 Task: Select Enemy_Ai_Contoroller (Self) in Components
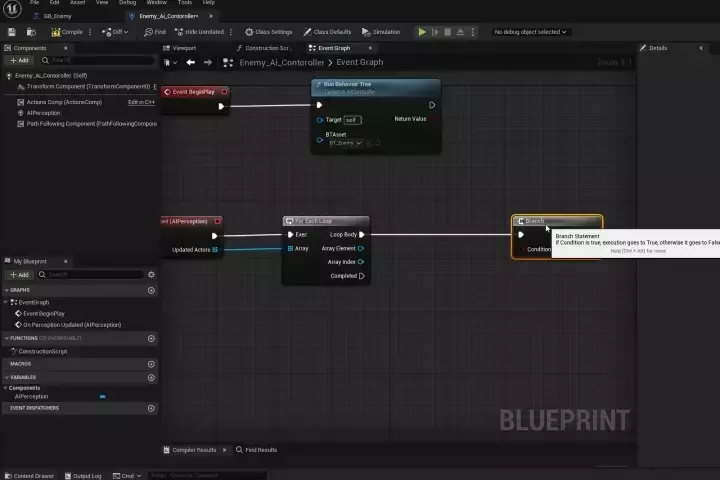[x=51, y=75]
